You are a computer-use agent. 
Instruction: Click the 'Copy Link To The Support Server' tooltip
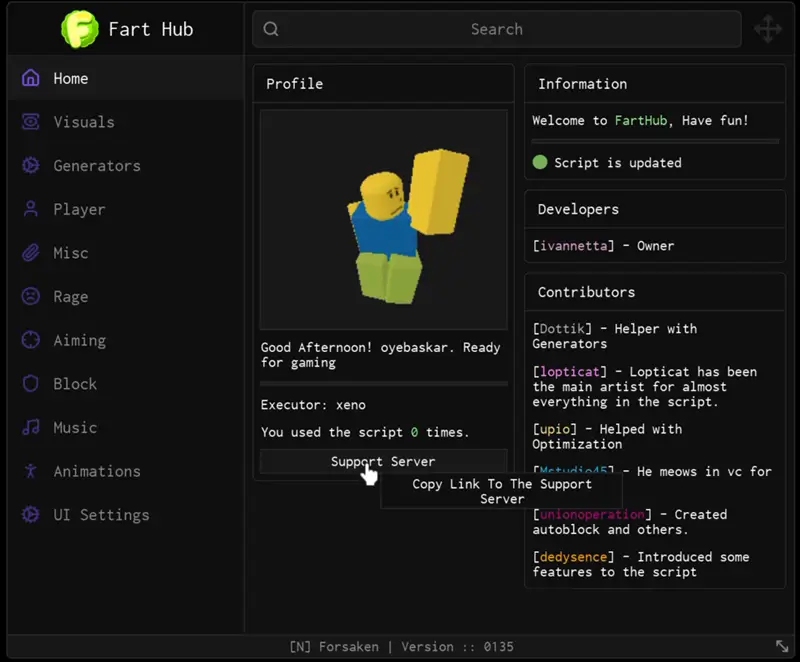[502, 491]
